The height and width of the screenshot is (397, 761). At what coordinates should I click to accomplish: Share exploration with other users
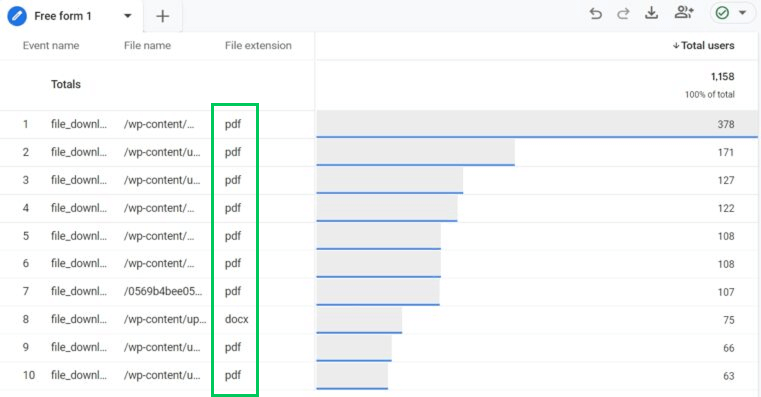tap(684, 13)
